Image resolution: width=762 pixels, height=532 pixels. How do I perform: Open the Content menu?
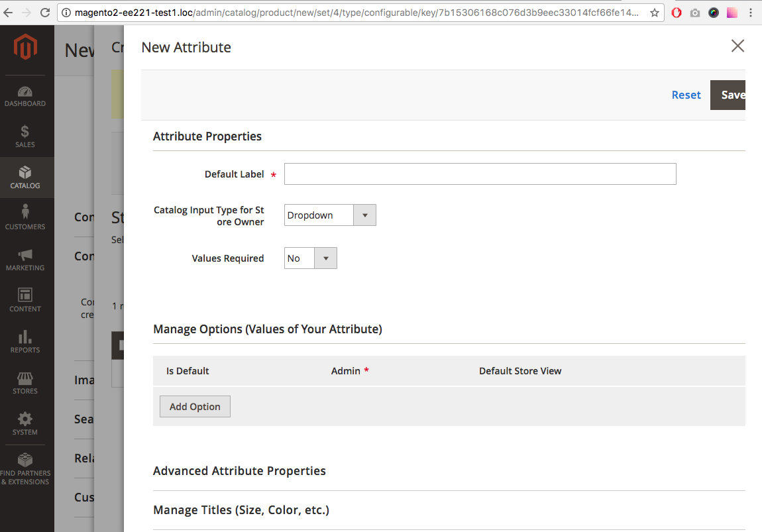point(25,300)
